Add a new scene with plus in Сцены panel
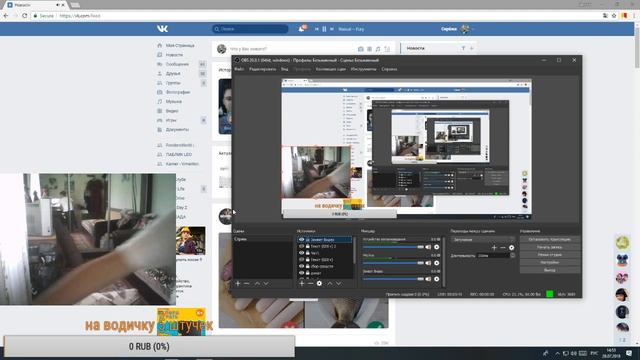This screenshot has width=640, height=360. pos(238,283)
